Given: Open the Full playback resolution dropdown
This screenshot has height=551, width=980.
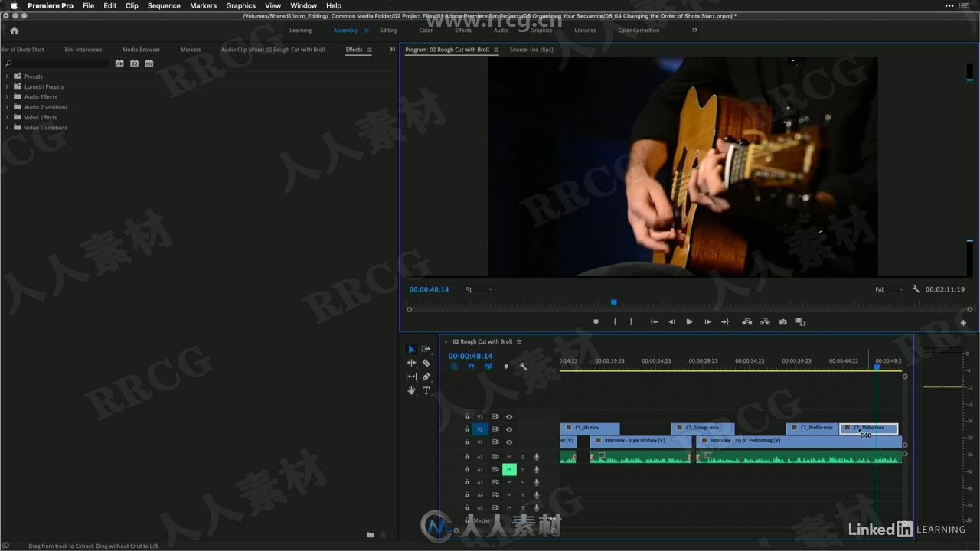Looking at the screenshot, I should click(889, 289).
